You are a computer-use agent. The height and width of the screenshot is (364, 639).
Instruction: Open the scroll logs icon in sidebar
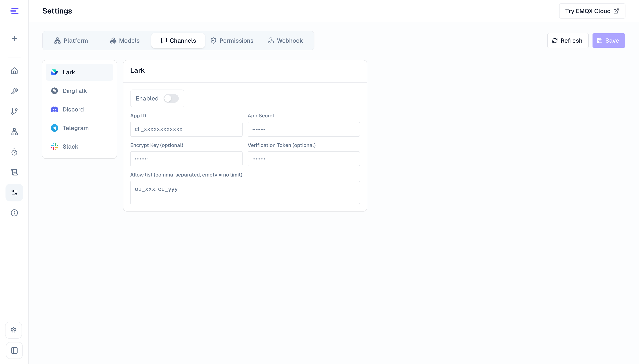(x=14, y=172)
